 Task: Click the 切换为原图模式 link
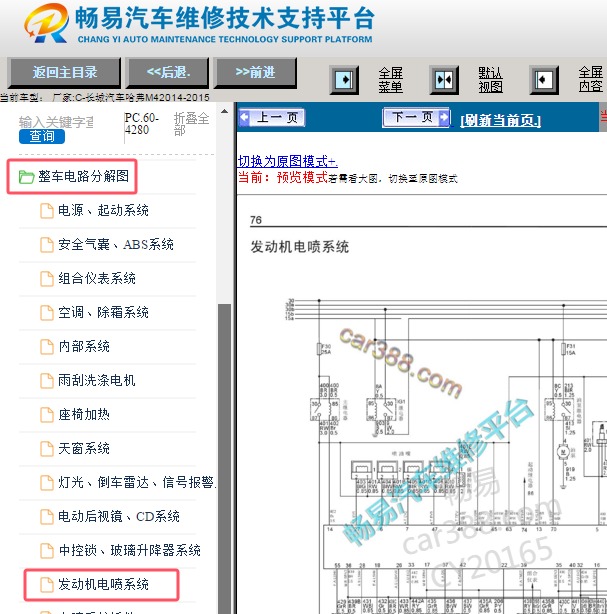(x=287, y=161)
